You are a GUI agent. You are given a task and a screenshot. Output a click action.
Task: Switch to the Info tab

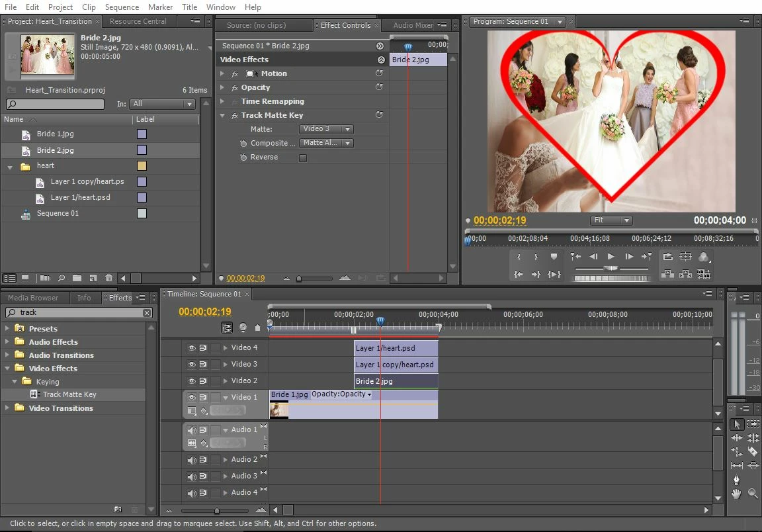(x=84, y=298)
